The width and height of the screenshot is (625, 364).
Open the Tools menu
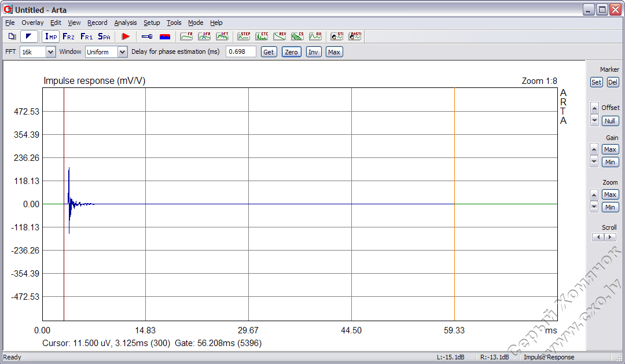point(174,23)
